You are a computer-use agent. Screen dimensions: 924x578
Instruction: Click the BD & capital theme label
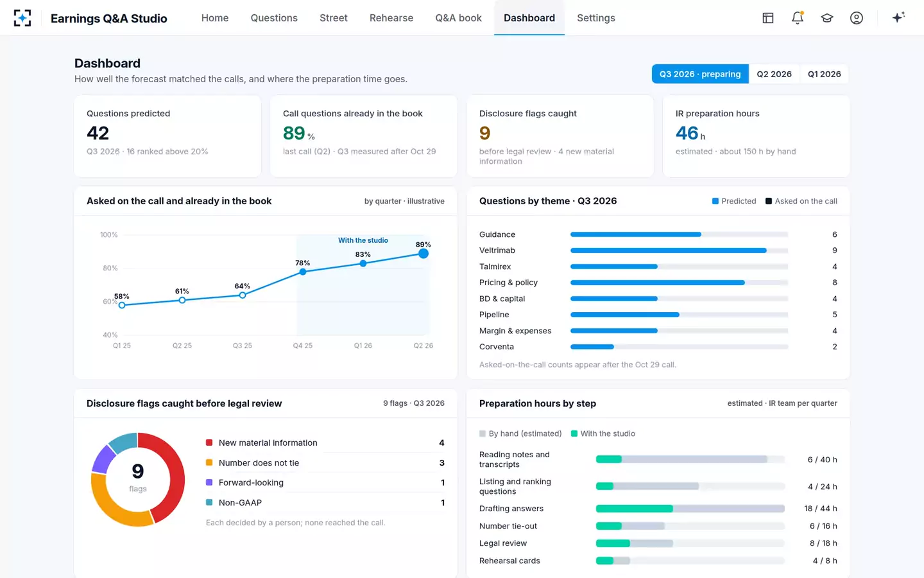point(502,299)
